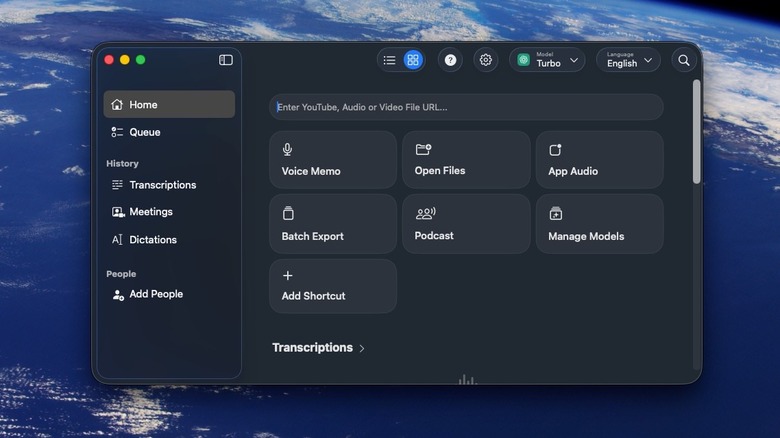Screen dimensions: 780x438
Task: Open Transcriptions in History sidebar
Action: coord(169,185)
